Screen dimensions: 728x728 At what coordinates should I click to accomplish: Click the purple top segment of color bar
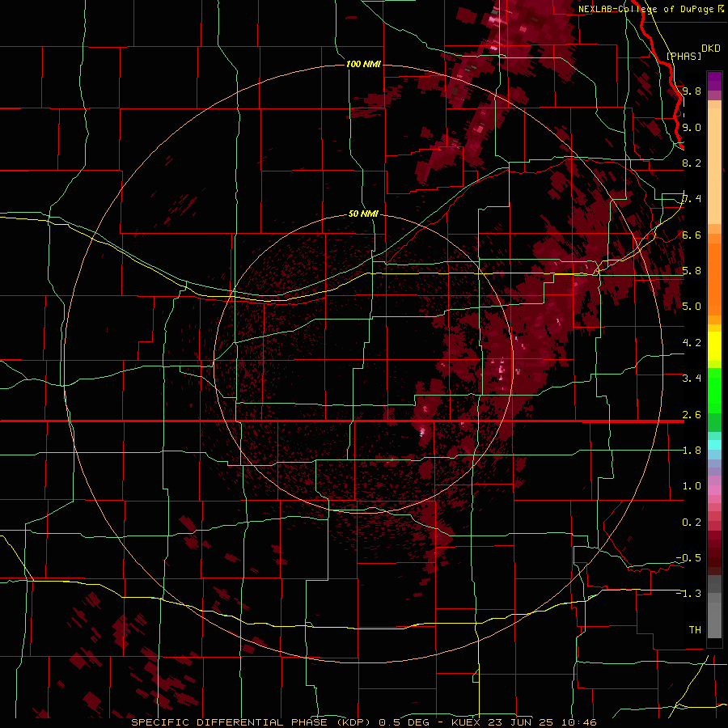714,82
